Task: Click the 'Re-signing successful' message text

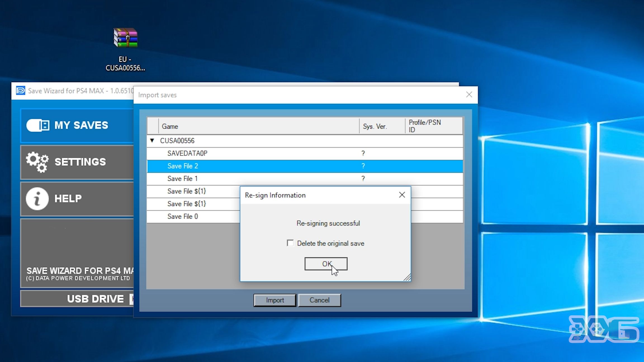Action: click(x=328, y=223)
